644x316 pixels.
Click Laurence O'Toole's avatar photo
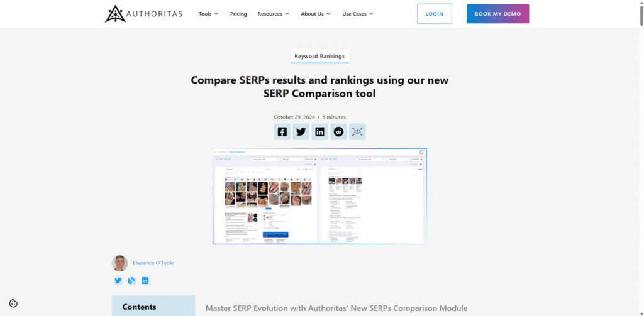tap(120, 263)
